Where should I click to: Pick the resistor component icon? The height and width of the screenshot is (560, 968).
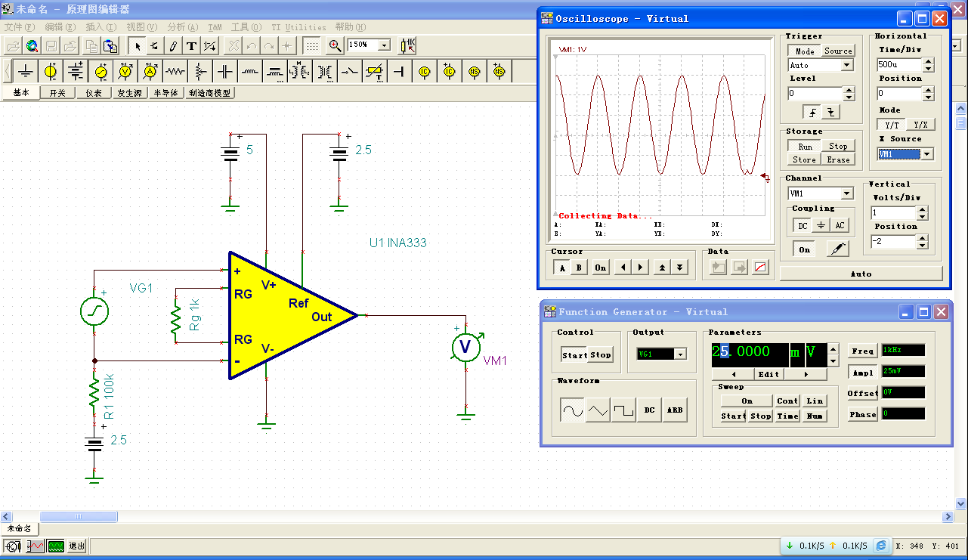pyautogui.click(x=175, y=72)
